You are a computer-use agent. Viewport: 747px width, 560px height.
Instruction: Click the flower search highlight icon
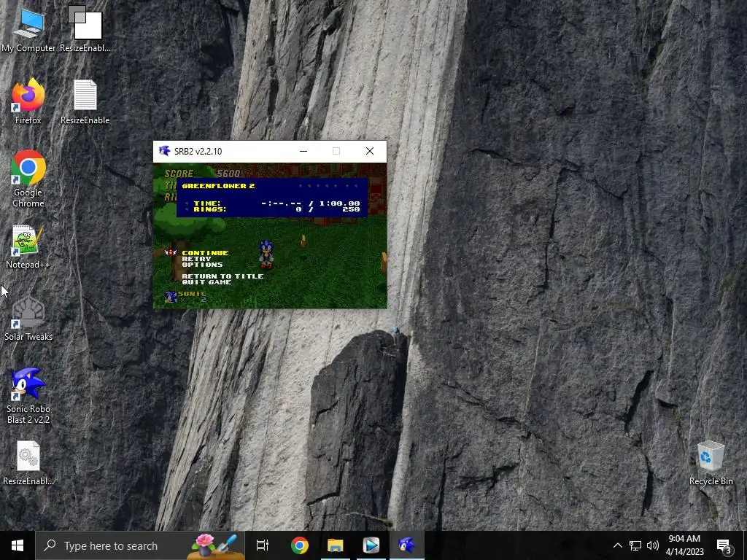(x=215, y=545)
